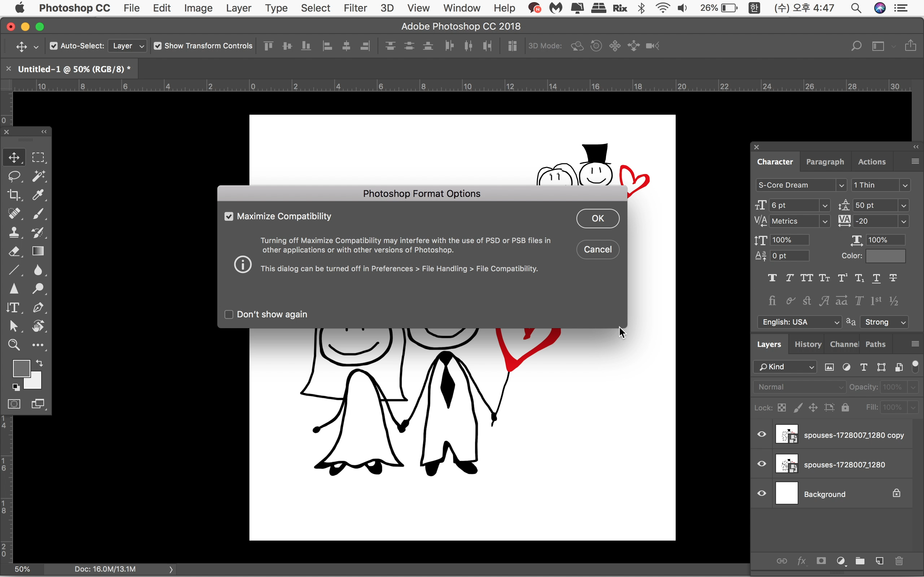
Task: Hide the Background layer with its eye icon
Action: [x=762, y=493]
